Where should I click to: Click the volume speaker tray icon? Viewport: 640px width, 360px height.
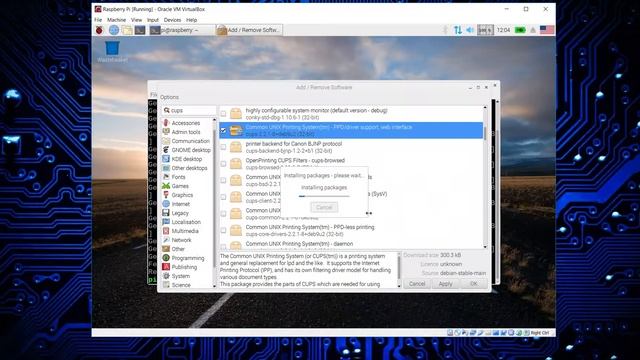pyautogui.click(x=470, y=30)
